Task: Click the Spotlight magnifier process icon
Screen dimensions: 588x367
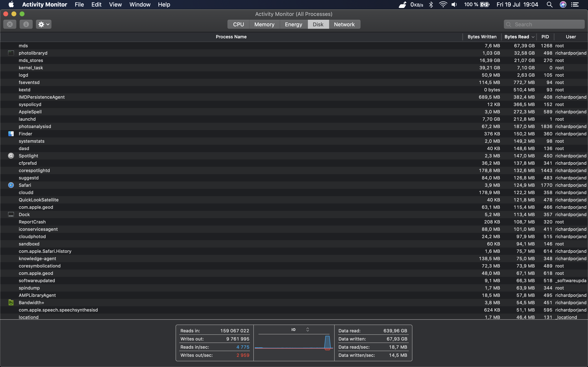Action: tap(11, 156)
